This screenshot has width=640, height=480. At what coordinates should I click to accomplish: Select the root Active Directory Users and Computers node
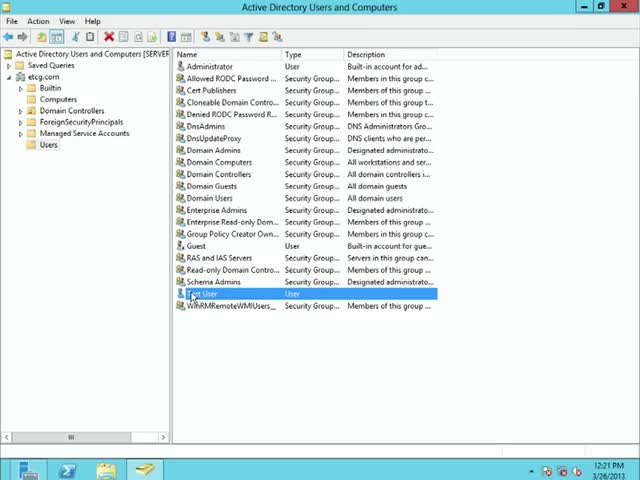(x=92, y=54)
